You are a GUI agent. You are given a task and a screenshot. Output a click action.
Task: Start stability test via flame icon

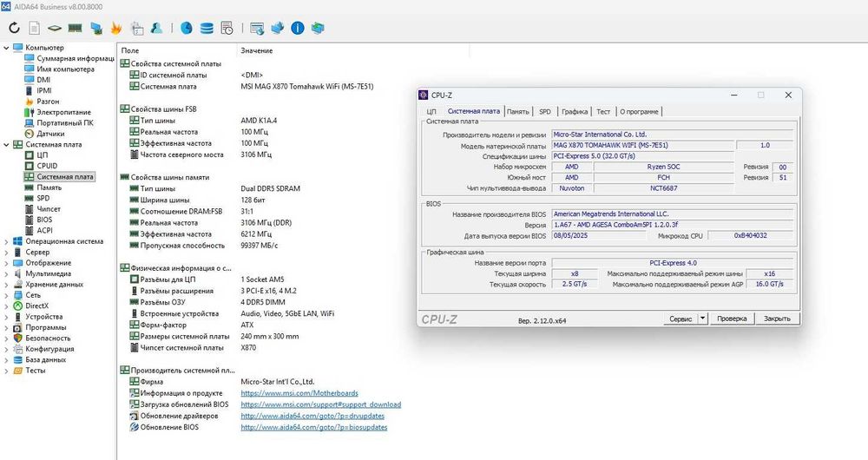(116, 28)
